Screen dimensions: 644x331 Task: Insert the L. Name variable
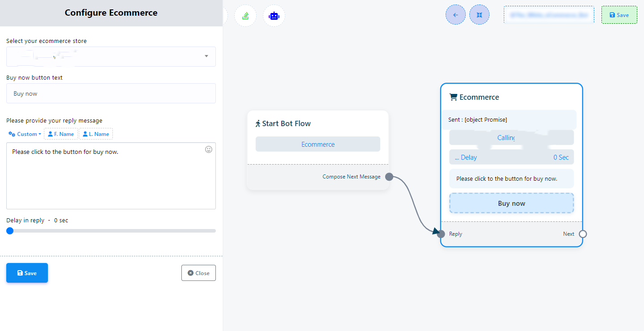point(96,134)
